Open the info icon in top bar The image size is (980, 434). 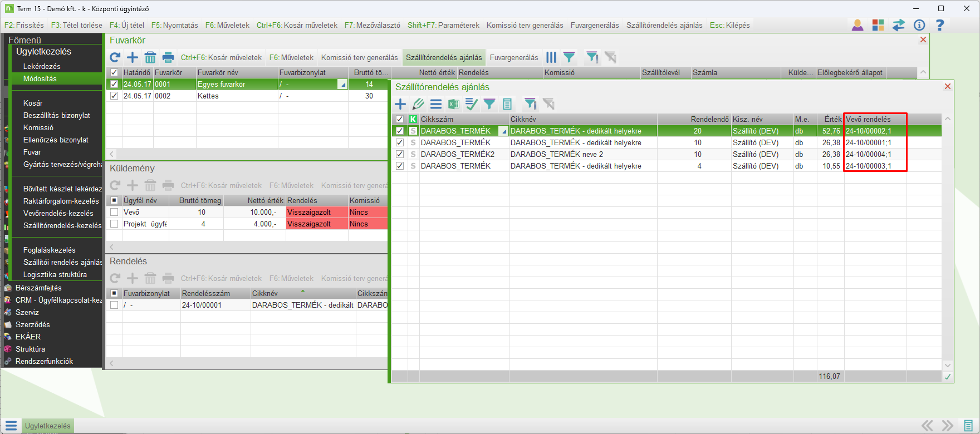point(919,25)
